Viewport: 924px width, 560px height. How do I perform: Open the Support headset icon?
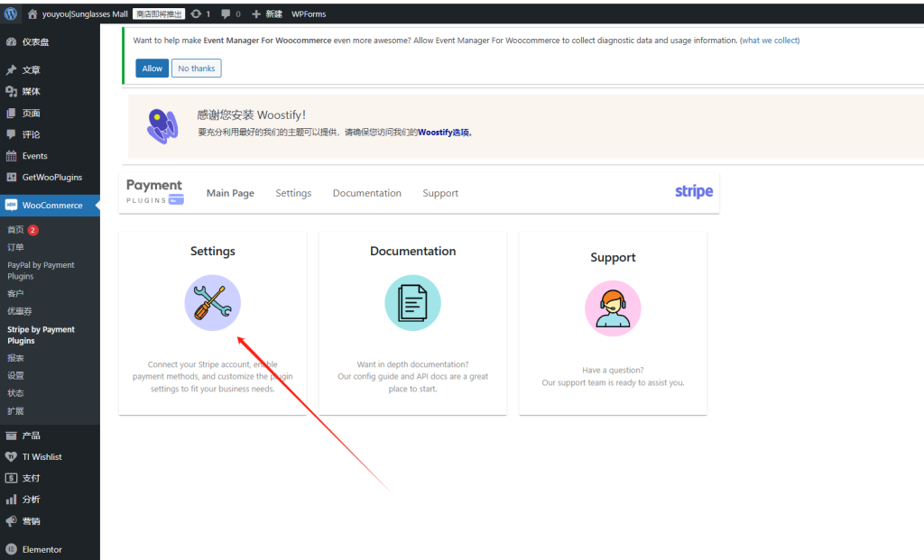pos(613,308)
